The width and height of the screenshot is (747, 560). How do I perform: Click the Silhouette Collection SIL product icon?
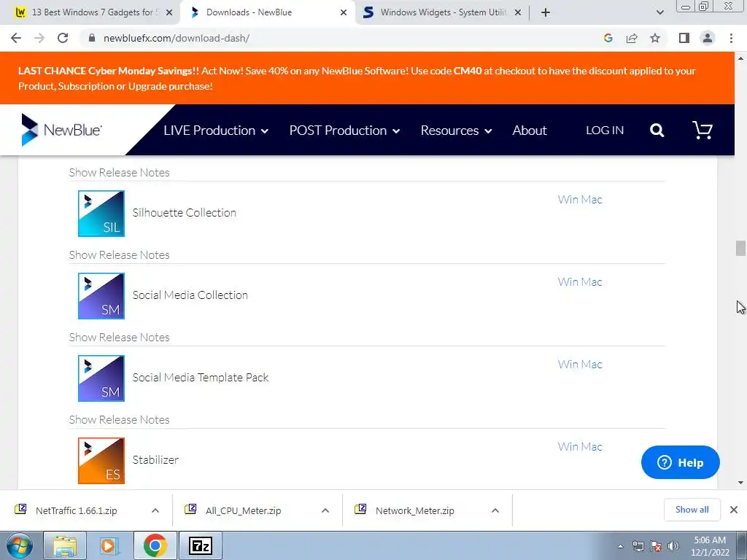coord(101,214)
